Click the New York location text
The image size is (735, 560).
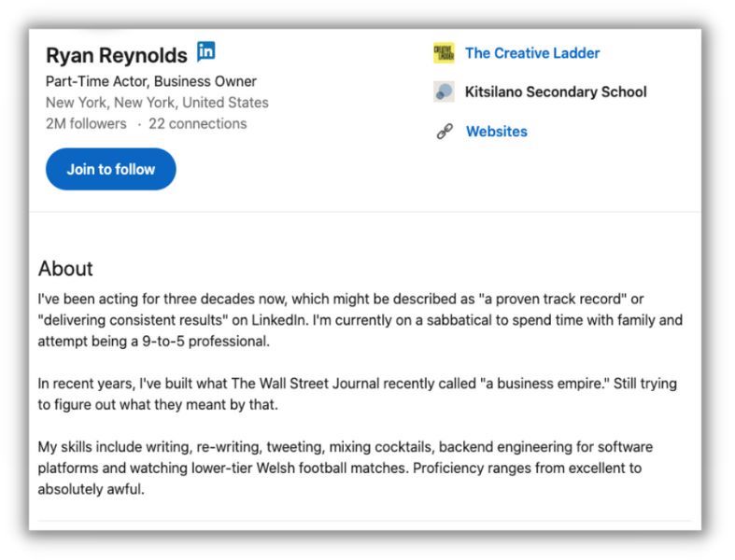click(x=157, y=102)
